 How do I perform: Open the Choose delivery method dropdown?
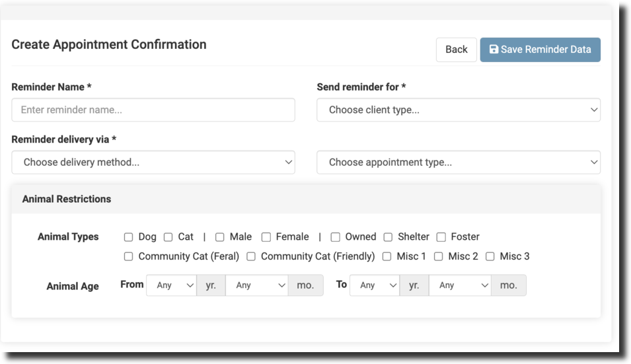153,162
